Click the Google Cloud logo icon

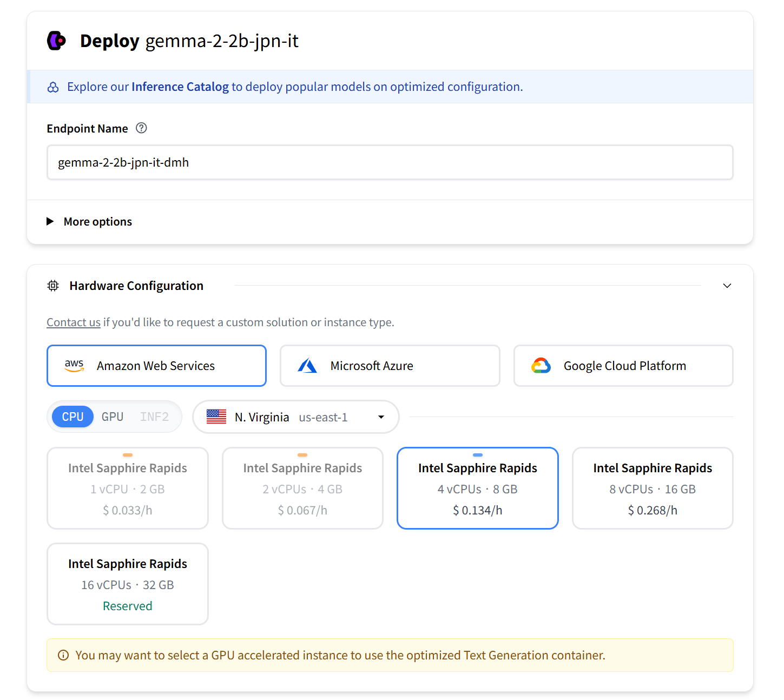(541, 366)
